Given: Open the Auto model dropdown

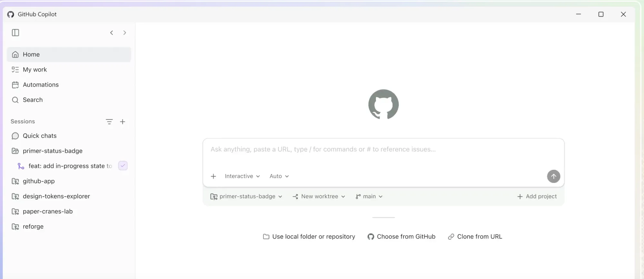Looking at the screenshot, I should click(279, 176).
